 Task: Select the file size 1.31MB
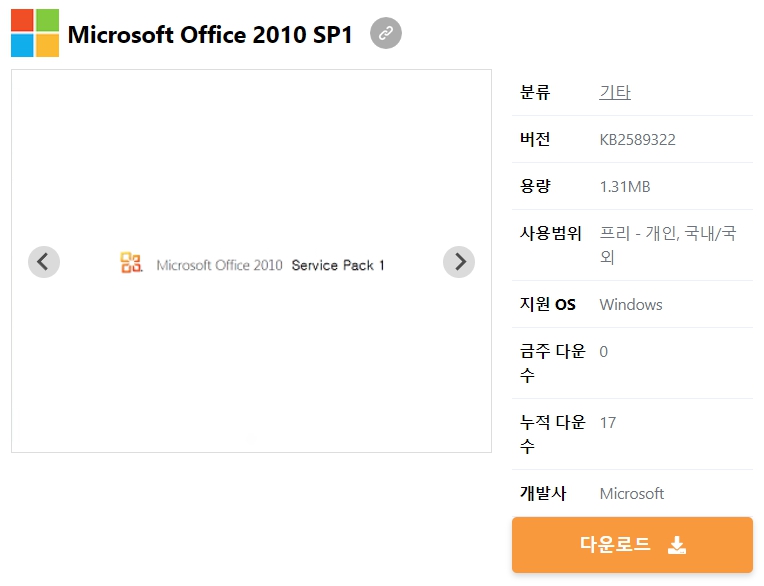coord(625,187)
